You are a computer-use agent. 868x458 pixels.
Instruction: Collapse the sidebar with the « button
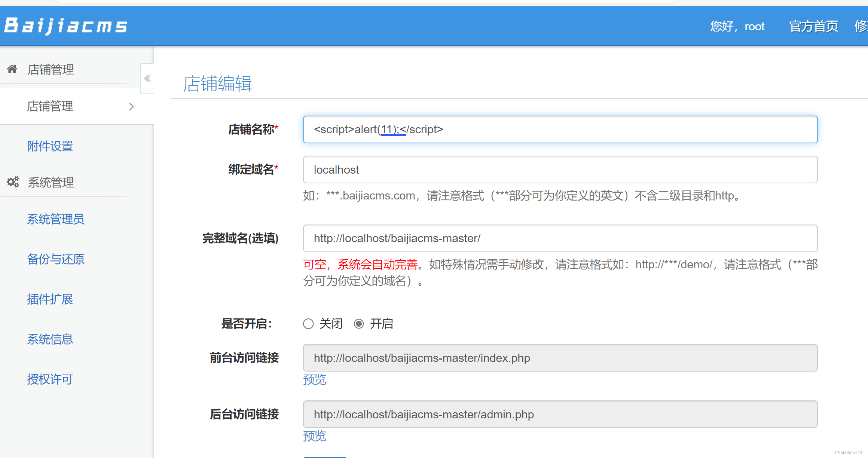147,79
